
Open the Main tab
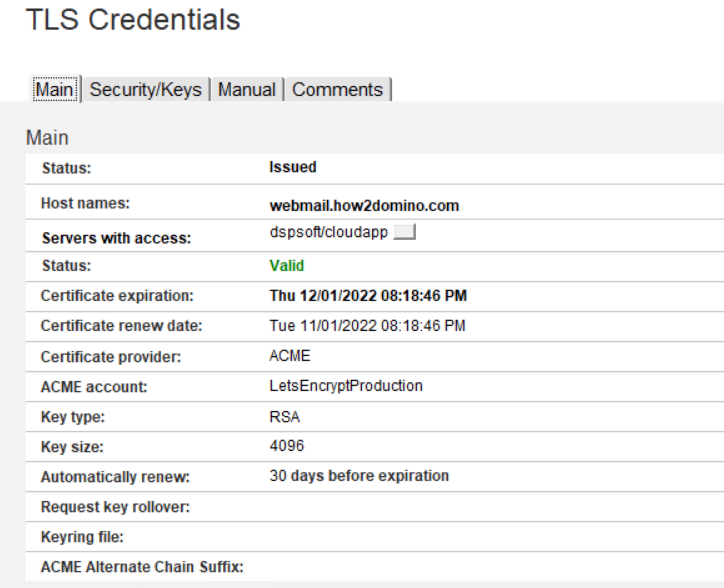[x=55, y=89]
